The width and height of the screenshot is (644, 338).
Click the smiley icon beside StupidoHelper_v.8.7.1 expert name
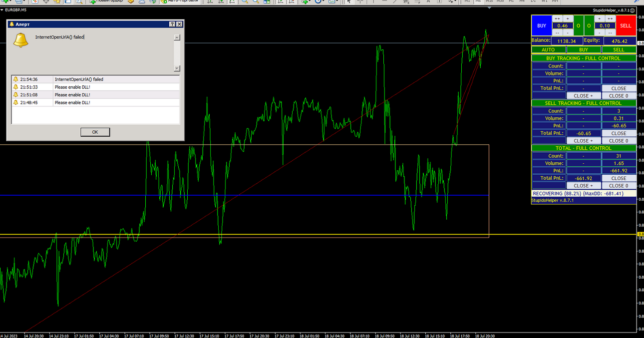(x=632, y=10)
